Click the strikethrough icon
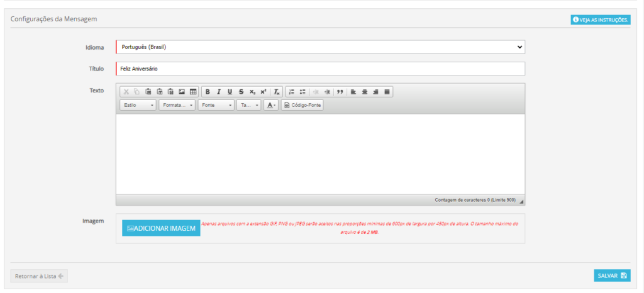 coord(241,92)
